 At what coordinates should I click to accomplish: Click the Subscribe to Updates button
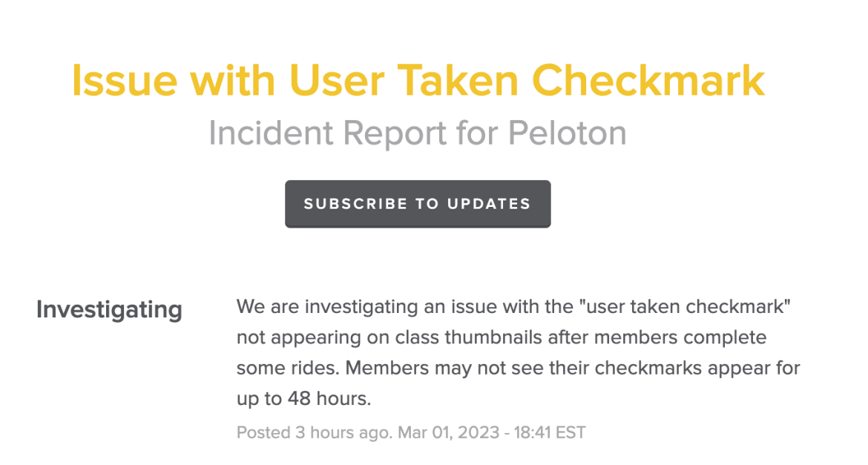(x=418, y=204)
